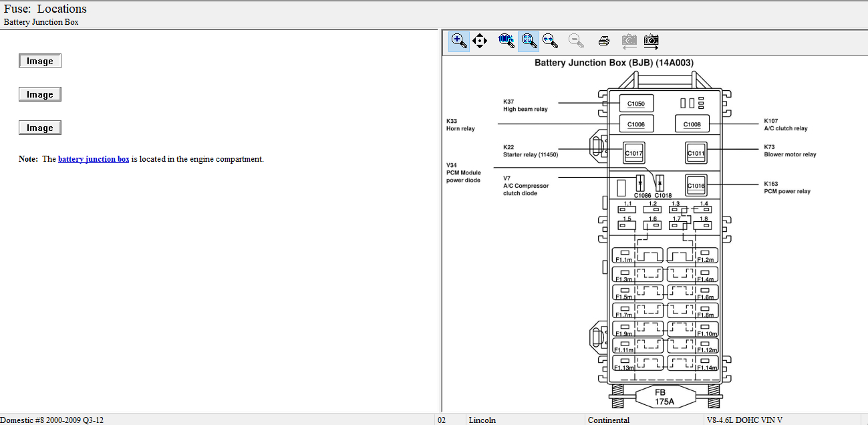
Task: Select the C1008 A/C clutch relay box
Action: (x=692, y=124)
